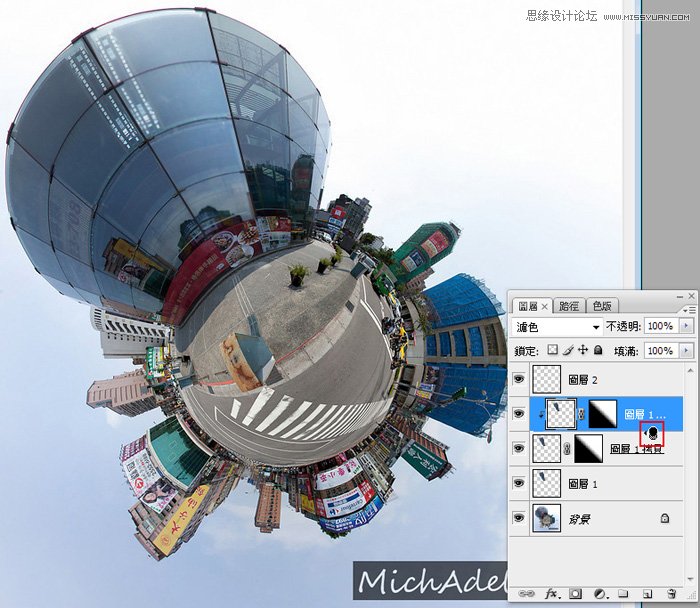700x608 pixels.
Task: Switch to the 路徑 tab
Action: point(568,306)
